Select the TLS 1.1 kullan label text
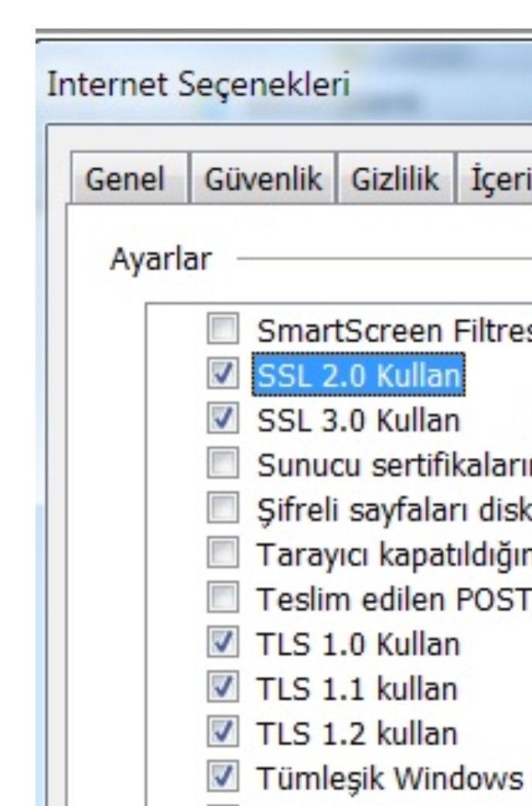This screenshot has width=532, height=806. click(356, 688)
